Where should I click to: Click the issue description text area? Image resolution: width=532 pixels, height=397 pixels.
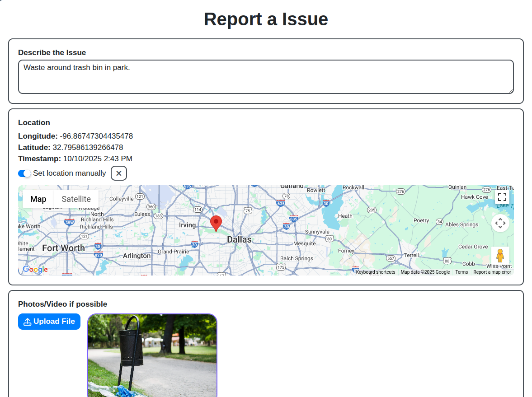[266, 76]
